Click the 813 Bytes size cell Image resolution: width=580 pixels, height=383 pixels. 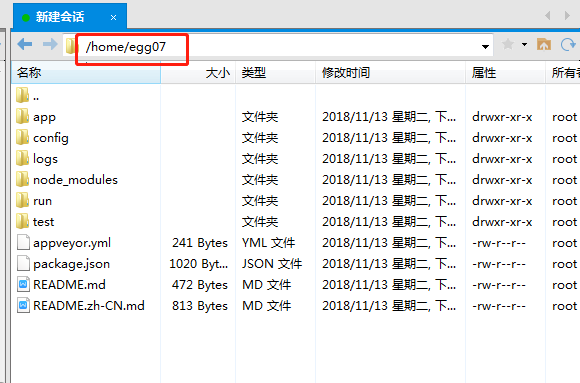pyautogui.click(x=200, y=306)
